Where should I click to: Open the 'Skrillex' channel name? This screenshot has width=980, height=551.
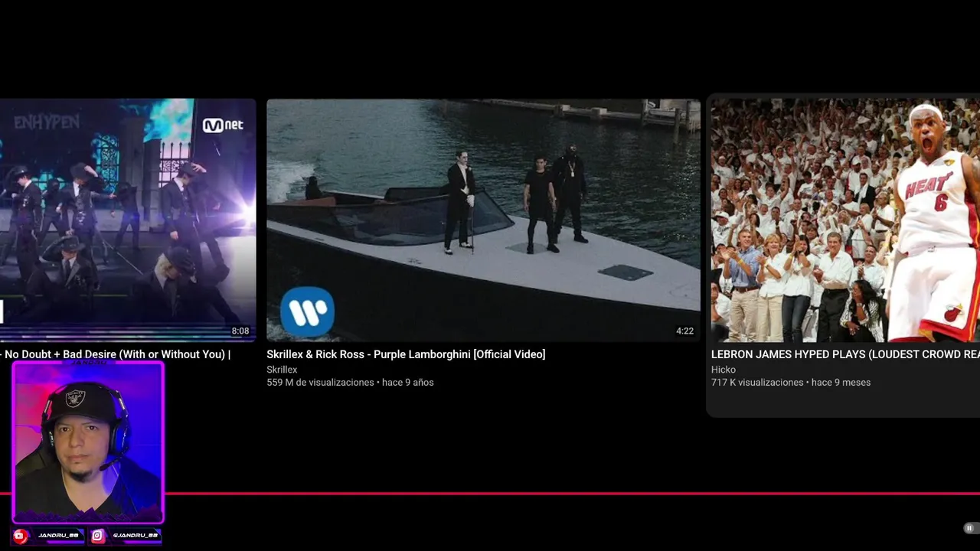coord(282,370)
